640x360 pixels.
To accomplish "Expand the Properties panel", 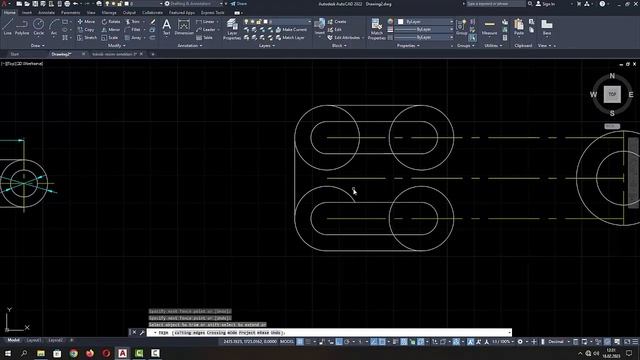I will [x=408, y=46].
